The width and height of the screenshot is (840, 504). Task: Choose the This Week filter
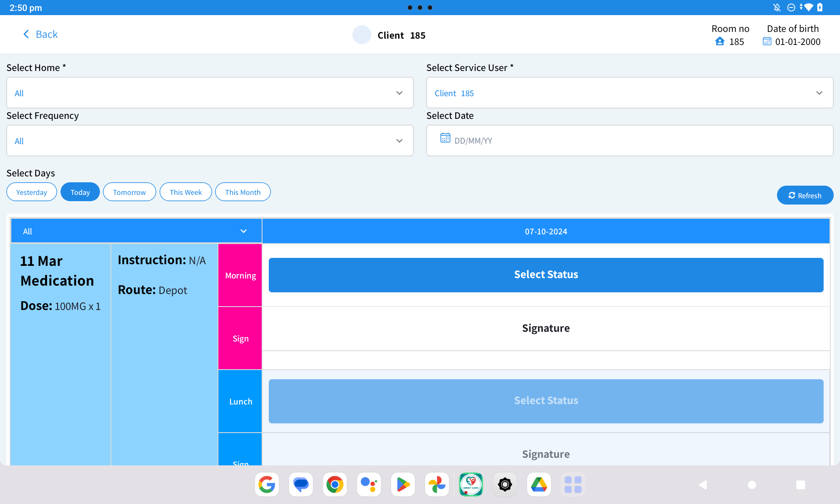[x=186, y=192]
